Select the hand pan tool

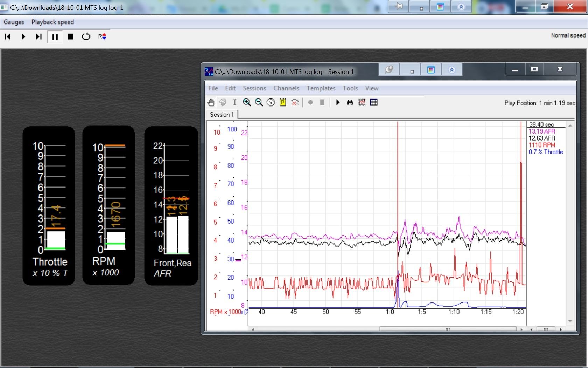click(x=211, y=102)
